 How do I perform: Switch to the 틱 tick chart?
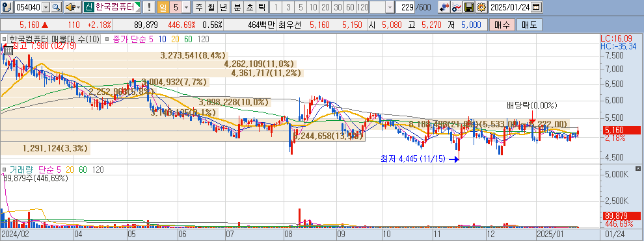click(262, 7)
